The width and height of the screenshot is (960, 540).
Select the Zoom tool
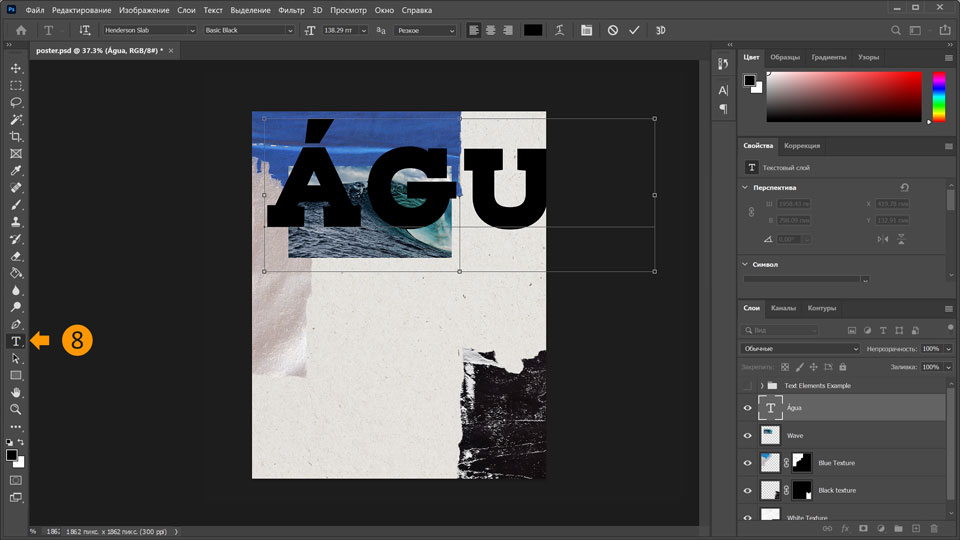(16, 409)
